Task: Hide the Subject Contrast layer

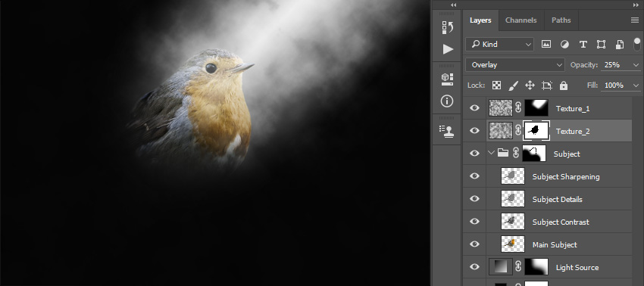Action: coord(474,221)
